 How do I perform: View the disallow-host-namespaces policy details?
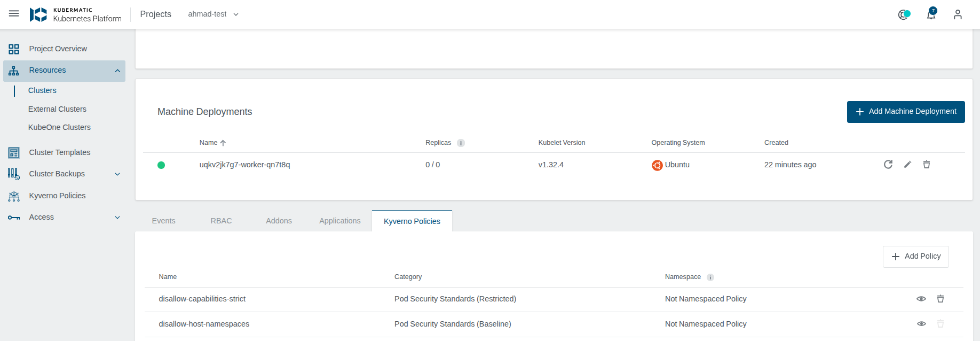click(x=921, y=324)
